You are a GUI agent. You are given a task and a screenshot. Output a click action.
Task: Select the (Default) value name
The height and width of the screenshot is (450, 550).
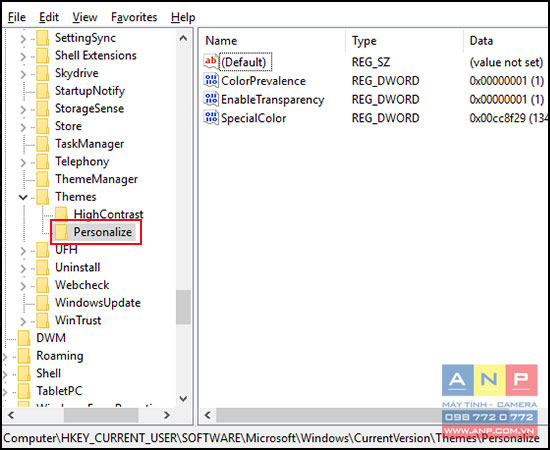244,62
